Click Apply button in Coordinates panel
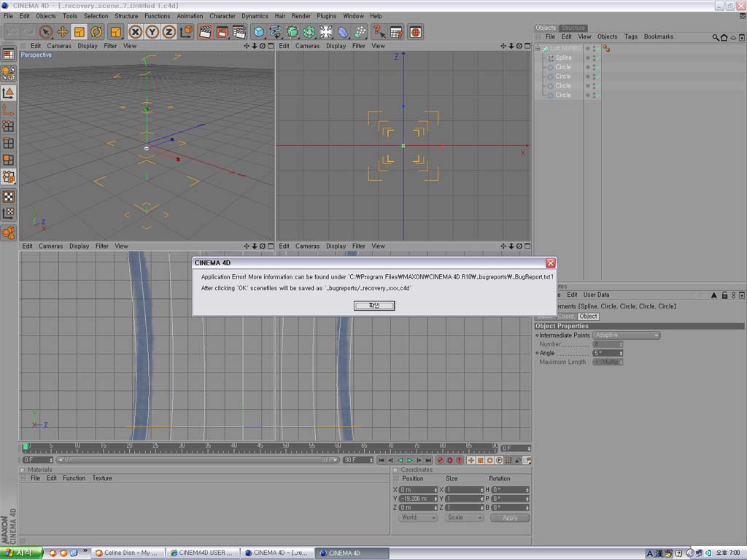747x560 pixels. point(510,518)
